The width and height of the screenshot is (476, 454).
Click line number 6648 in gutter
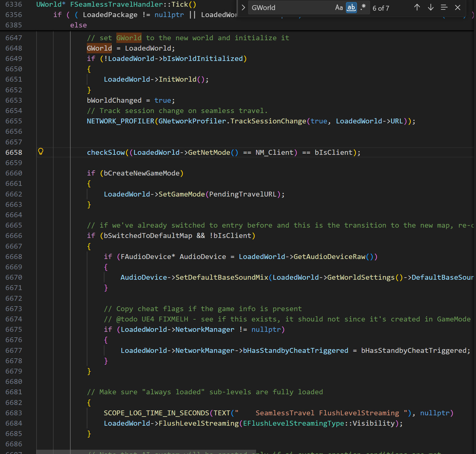point(14,48)
